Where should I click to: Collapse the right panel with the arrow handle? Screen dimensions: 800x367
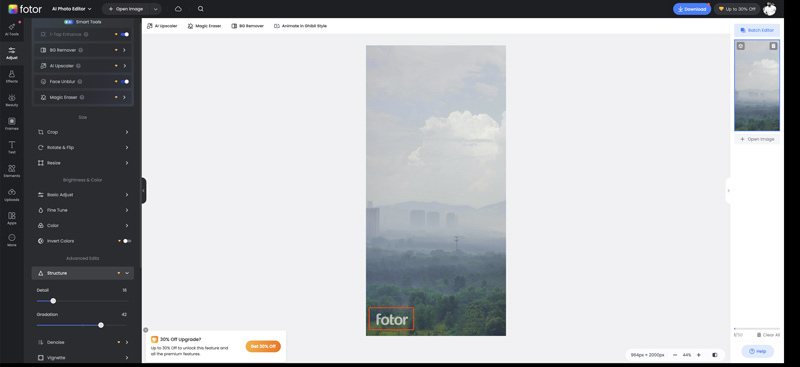click(x=728, y=190)
